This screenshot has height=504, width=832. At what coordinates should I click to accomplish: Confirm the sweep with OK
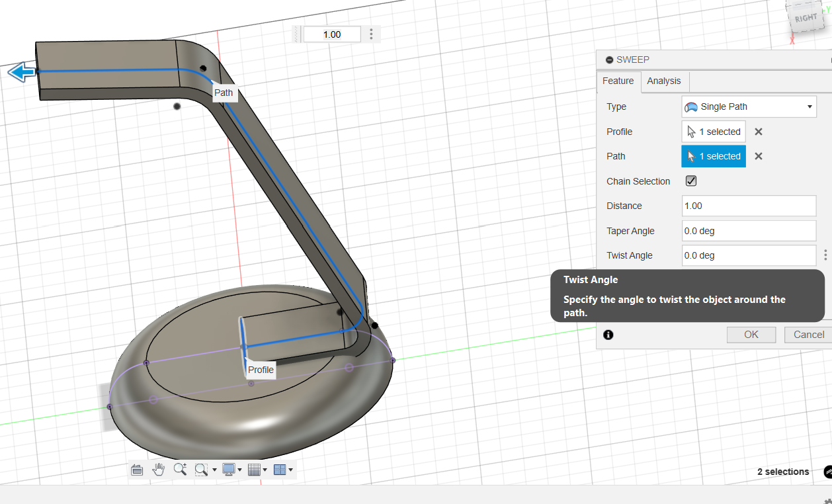[x=751, y=335]
